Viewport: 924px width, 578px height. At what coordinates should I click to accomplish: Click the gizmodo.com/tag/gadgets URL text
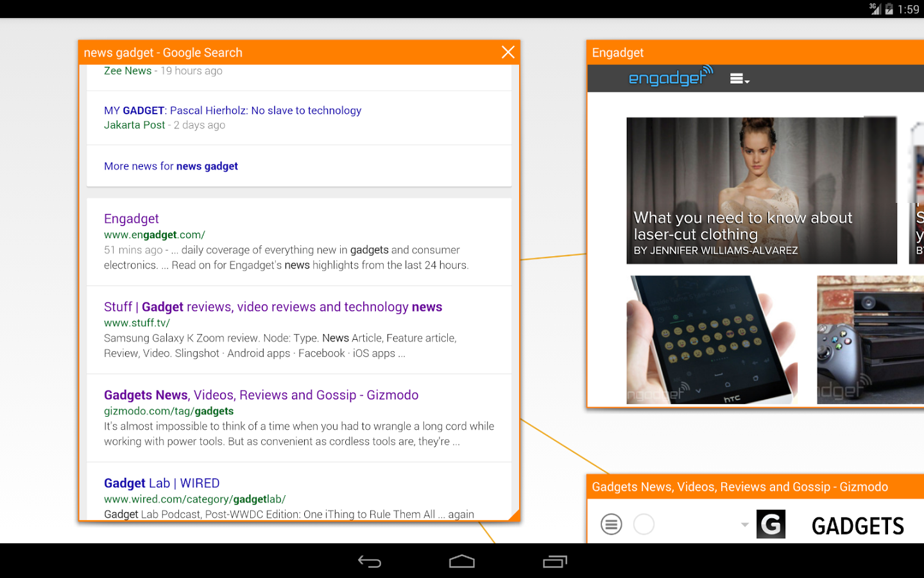(x=169, y=411)
